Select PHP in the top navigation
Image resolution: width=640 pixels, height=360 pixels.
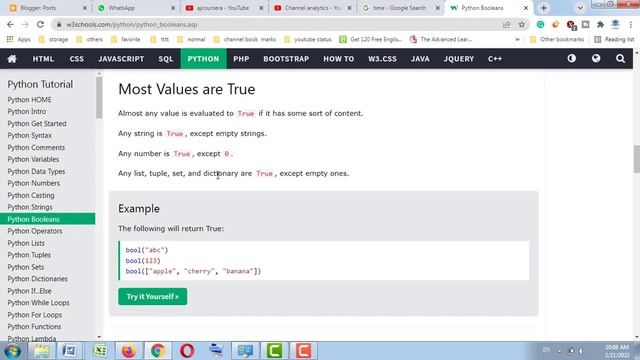(241, 59)
